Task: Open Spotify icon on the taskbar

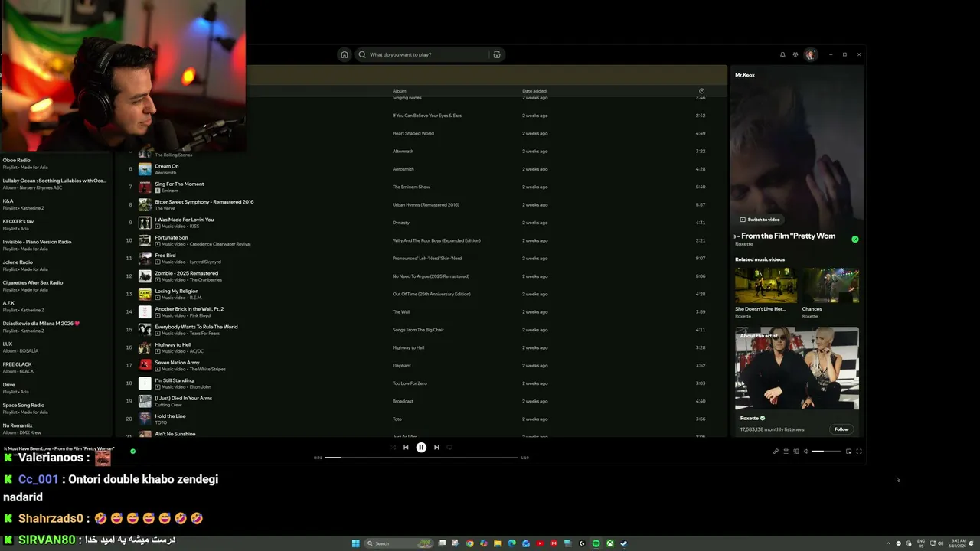Action: [596, 543]
